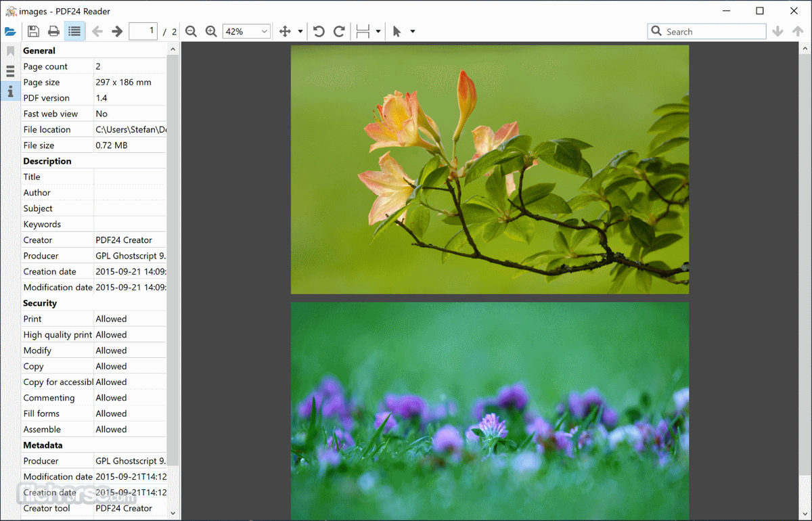Click the PDF version value 1.4
Screen dimensions: 812x521
pyautogui.click(x=101, y=98)
